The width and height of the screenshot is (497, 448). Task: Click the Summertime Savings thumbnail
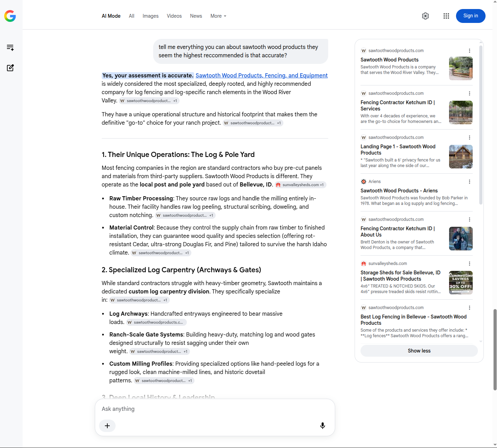point(461,283)
